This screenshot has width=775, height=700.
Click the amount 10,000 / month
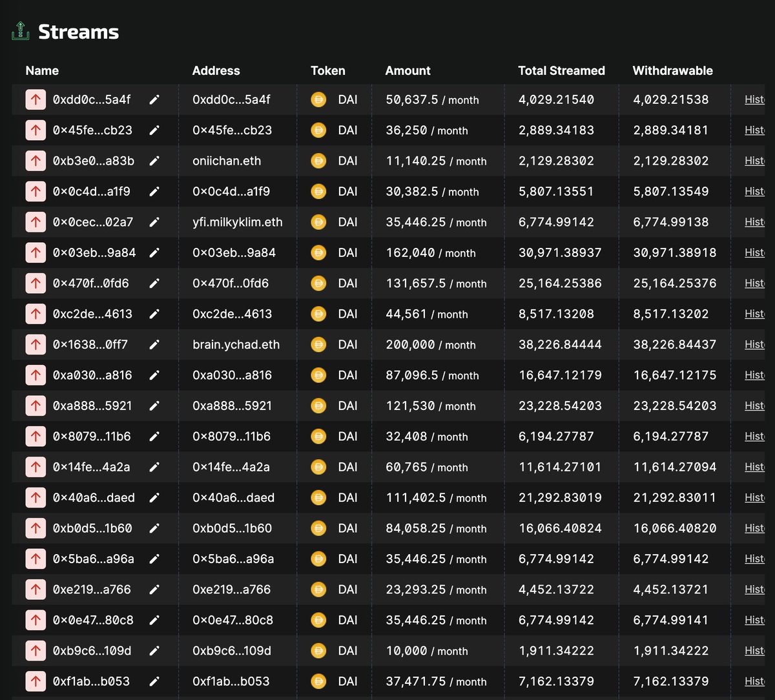click(x=427, y=650)
